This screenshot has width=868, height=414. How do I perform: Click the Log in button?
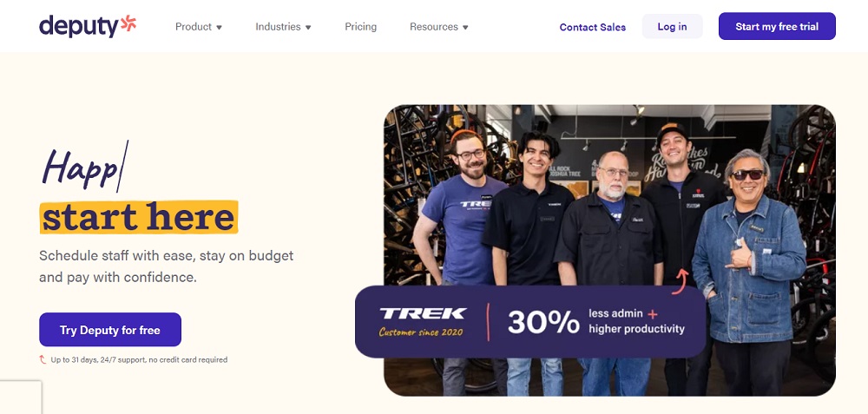point(672,27)
